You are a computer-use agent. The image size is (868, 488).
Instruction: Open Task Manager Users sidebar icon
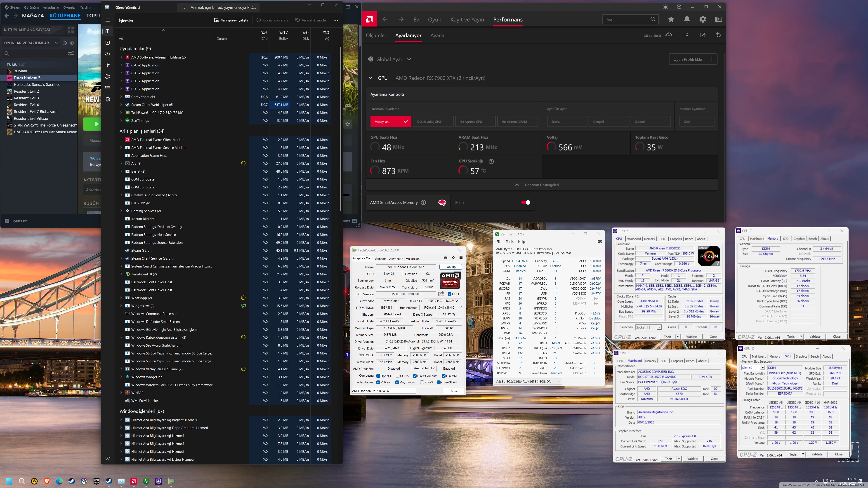pyautogui.click(x=108, y=76)
